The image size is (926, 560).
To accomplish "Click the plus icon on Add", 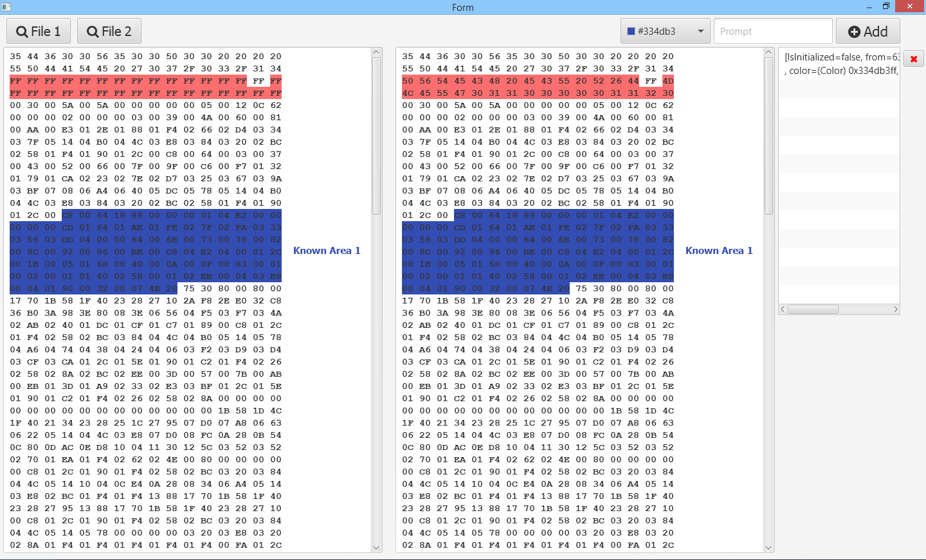I will pos(854,32).
